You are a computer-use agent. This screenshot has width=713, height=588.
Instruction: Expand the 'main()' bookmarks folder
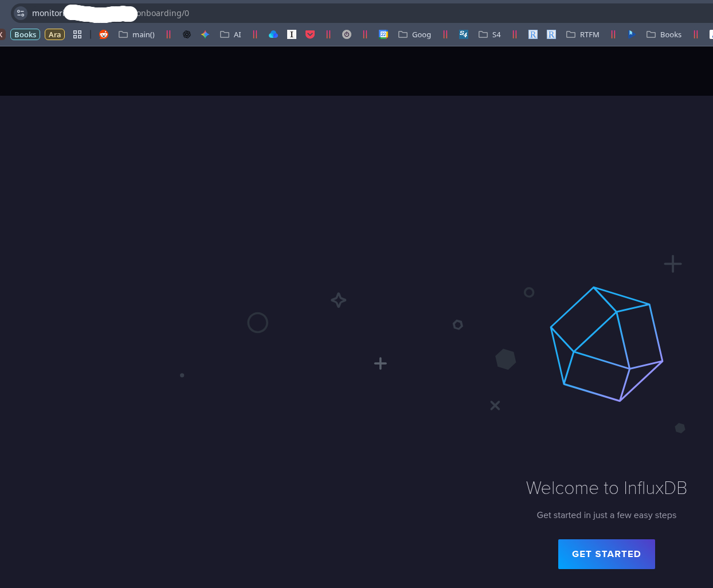[136, 34]
